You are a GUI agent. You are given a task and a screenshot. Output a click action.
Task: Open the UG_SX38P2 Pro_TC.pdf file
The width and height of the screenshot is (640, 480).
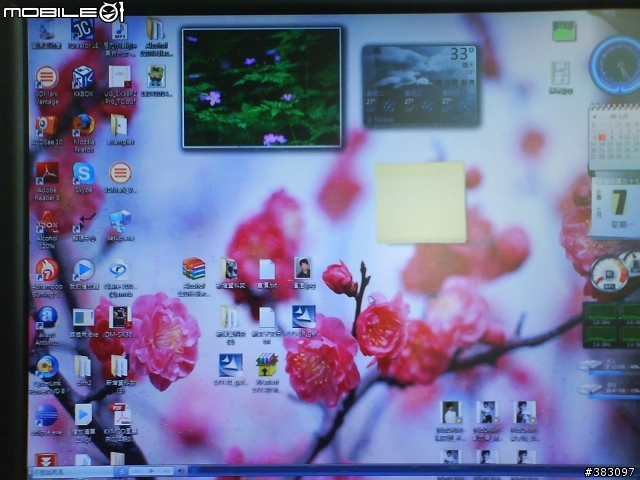tap(120, 77)
